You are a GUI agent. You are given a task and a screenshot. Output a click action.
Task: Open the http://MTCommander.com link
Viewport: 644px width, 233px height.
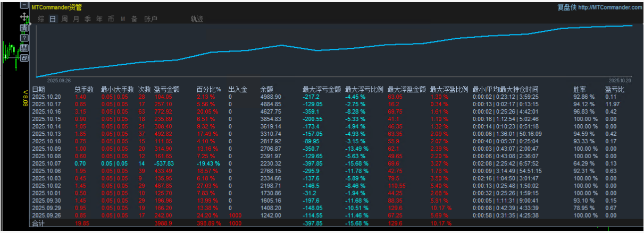(609, 7)
